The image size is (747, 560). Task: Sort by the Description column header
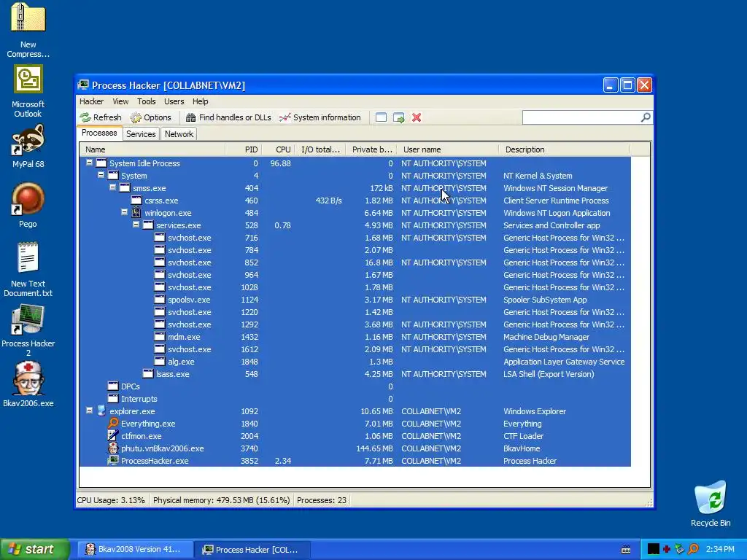[565, 149]
